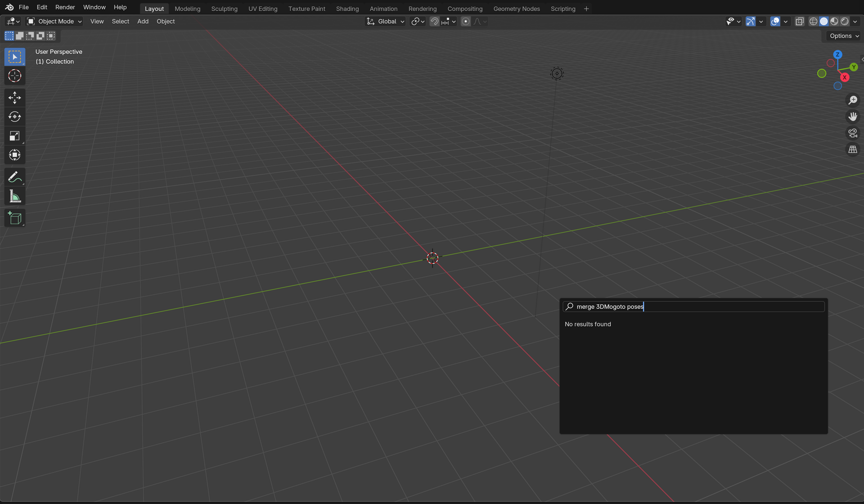Select the Rotate tool

point(15,117)
